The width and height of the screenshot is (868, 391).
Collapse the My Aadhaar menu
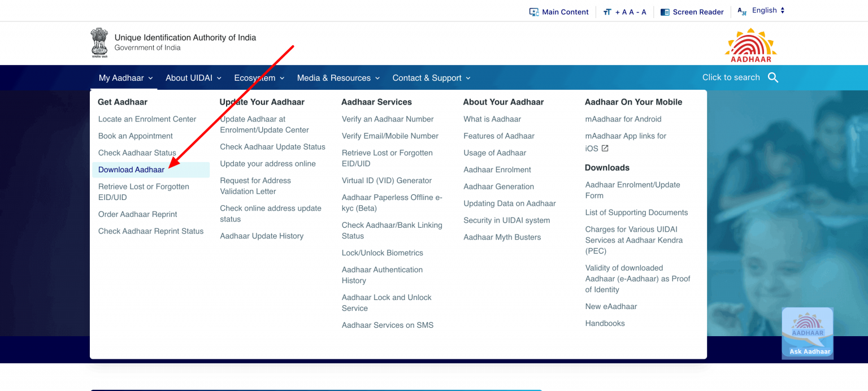(125, 78)
